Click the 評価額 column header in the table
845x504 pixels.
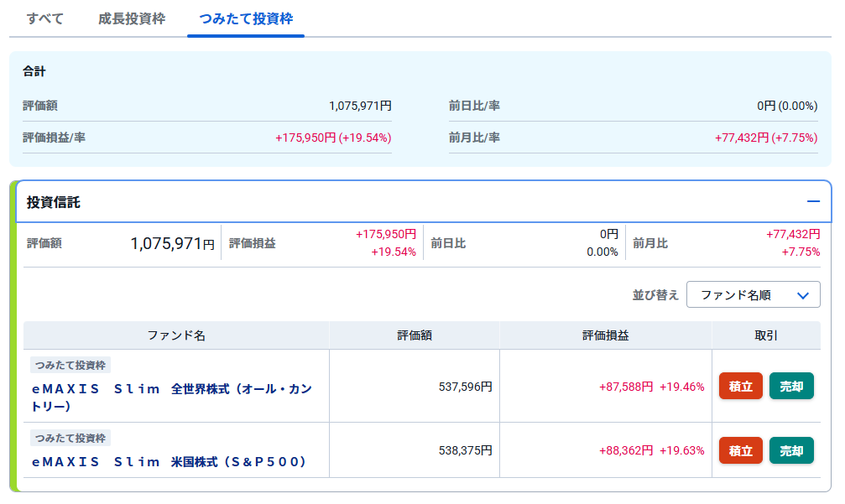tap(415, 335)
